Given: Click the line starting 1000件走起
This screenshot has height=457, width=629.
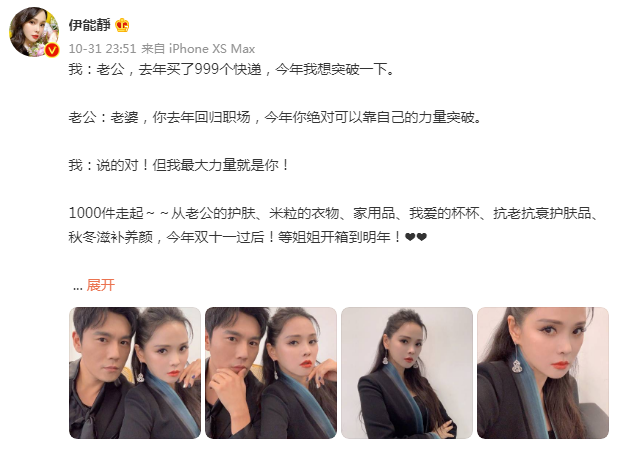Looking at the screenshot, I should point(334,213).
